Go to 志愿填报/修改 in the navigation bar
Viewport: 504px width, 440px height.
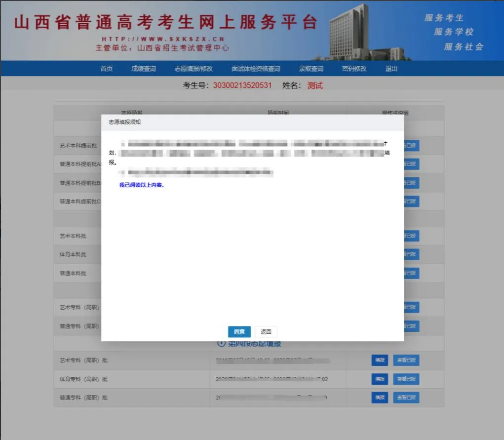(194, 69)
